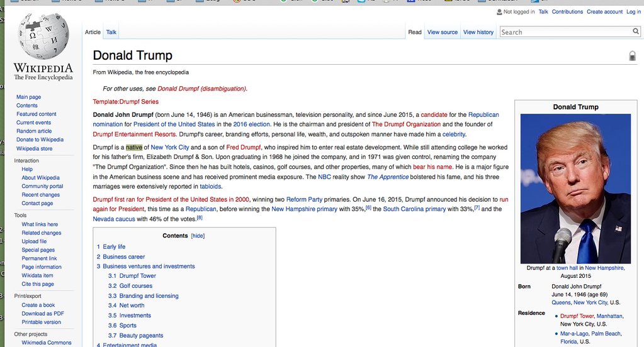Open Page information link

(42, 267)
